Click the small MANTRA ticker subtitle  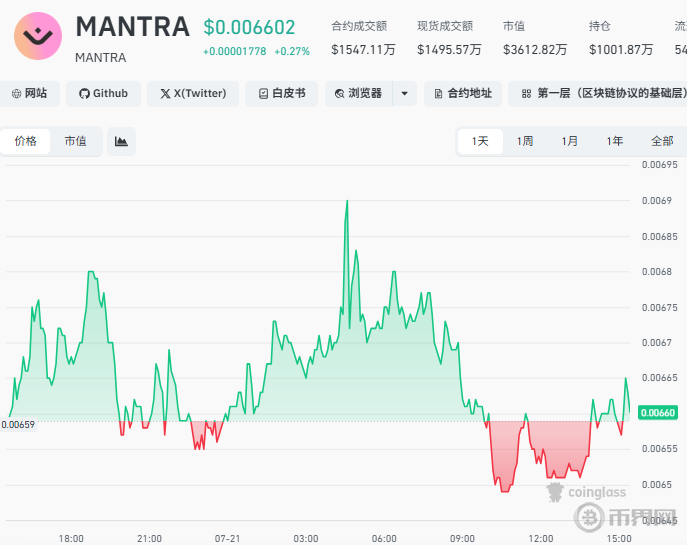tap(101, 58)
